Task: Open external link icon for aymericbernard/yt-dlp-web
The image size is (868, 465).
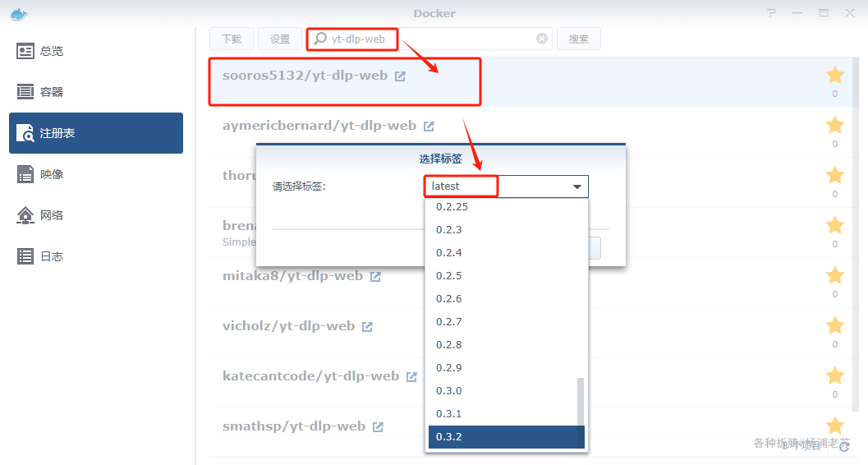Action: click(x=429, y=127)
